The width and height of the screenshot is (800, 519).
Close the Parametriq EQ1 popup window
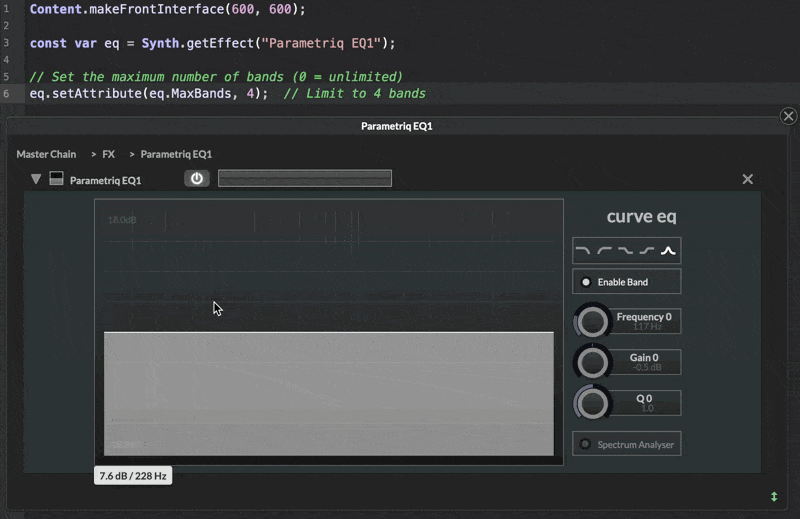[x=788, y=116]
